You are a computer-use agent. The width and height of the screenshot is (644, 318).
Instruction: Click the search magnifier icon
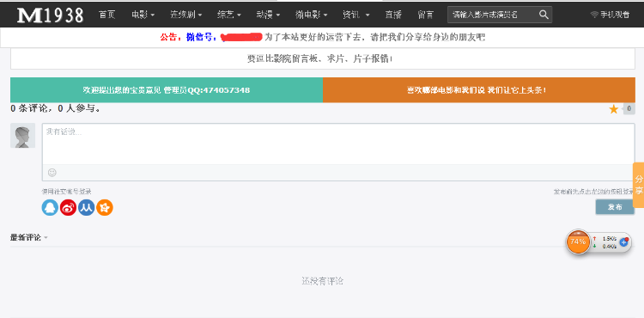point(544,15)
